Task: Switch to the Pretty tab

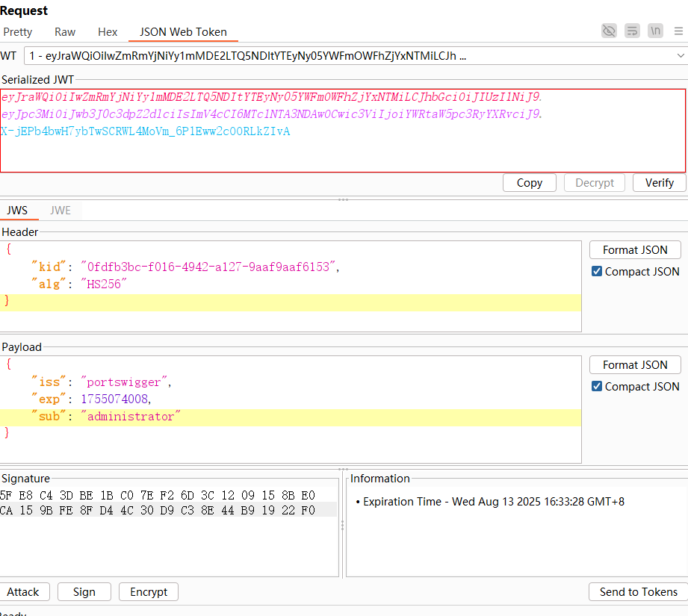Action: coord(17,32)
